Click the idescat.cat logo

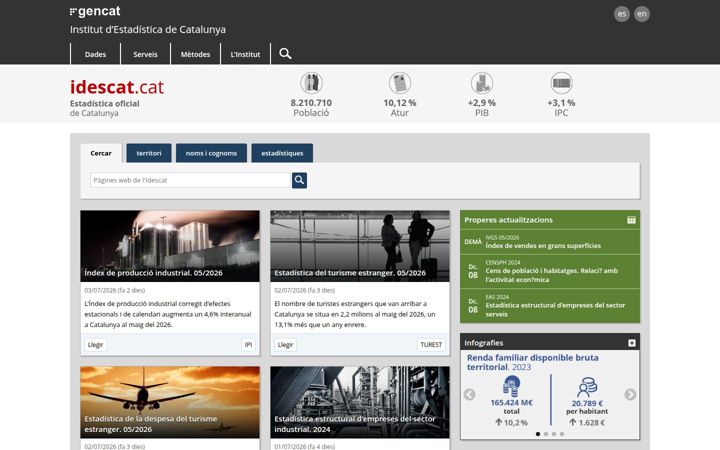tap(117, 87)
